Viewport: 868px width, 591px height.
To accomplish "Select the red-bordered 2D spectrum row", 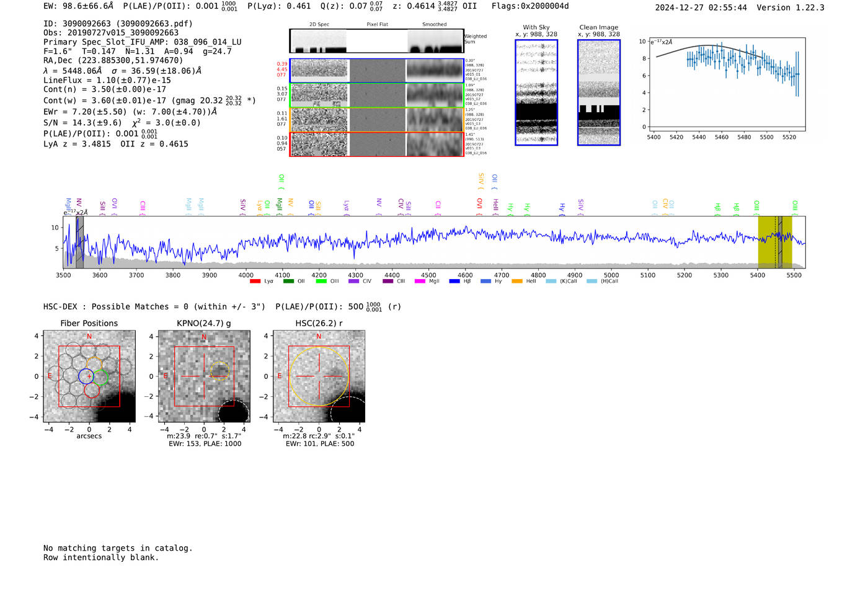I will (377, 144).
